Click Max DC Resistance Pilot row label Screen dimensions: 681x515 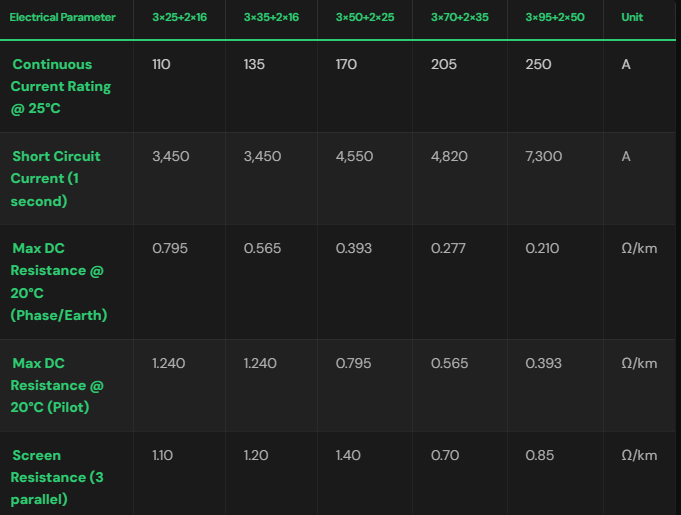tap(58, 385)
